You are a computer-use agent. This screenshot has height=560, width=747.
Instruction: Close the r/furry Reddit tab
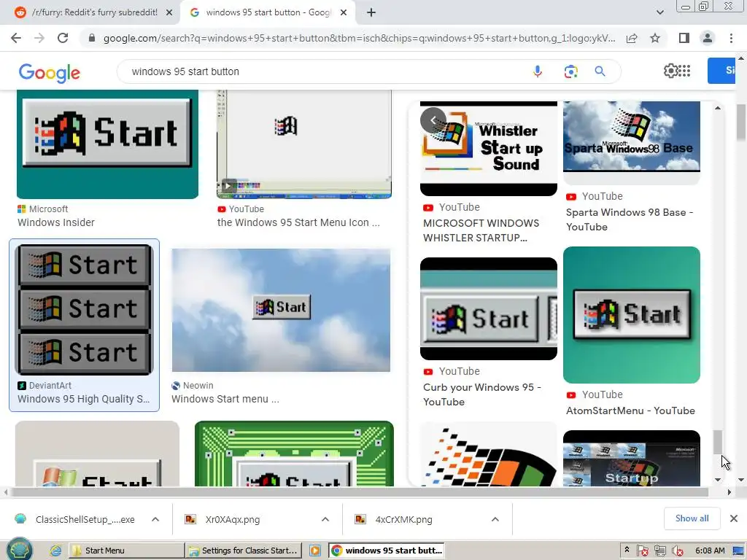(x=169, y=13)
